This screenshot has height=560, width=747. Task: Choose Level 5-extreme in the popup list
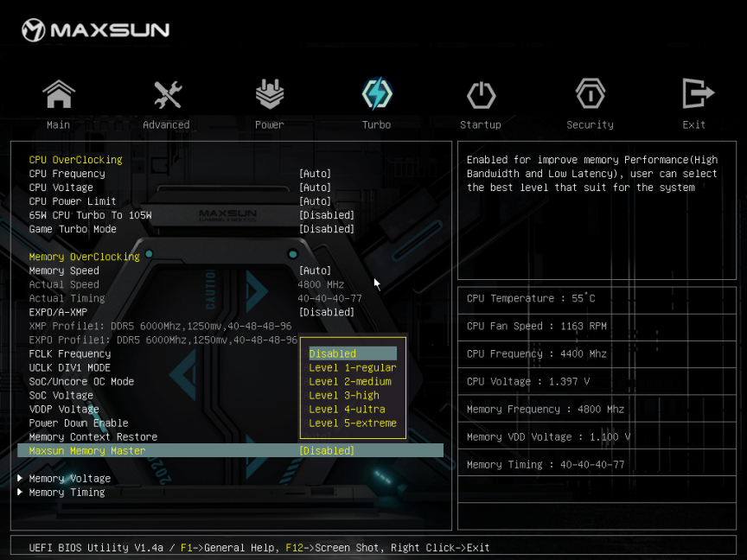tap(353, 423)
